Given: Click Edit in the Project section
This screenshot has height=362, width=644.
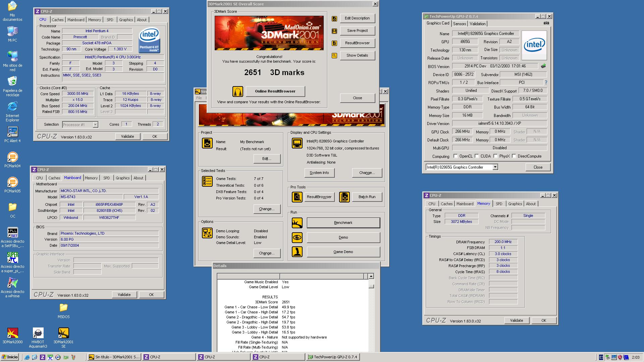Looking at the screenshot, I should tap(267, 159).
